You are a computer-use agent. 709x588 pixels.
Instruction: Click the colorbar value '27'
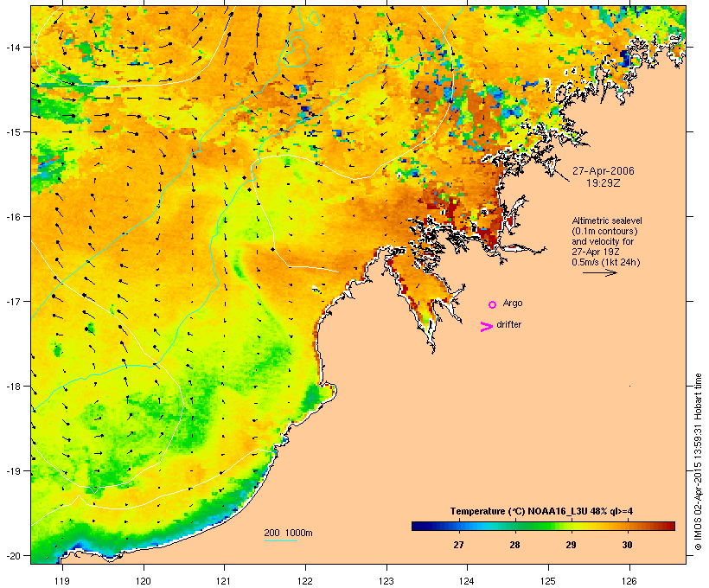coord(458,545)
